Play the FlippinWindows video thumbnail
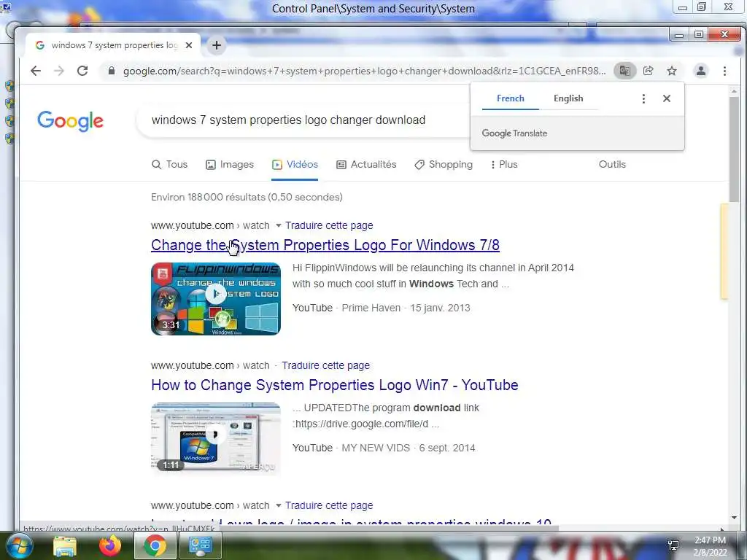Screen dimensions: 747x560 pos(216,298)
